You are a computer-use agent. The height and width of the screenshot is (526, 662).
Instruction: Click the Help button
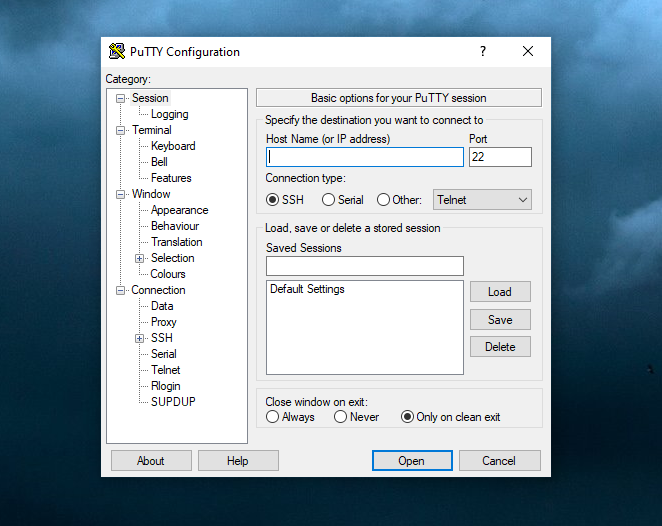238,461
